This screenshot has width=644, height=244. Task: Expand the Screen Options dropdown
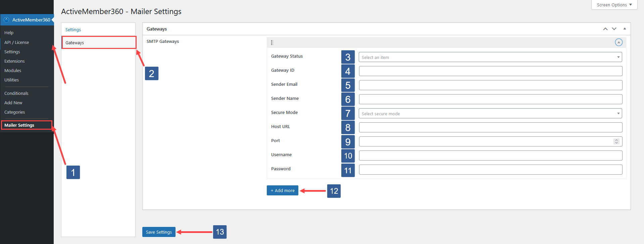[614, 5]
